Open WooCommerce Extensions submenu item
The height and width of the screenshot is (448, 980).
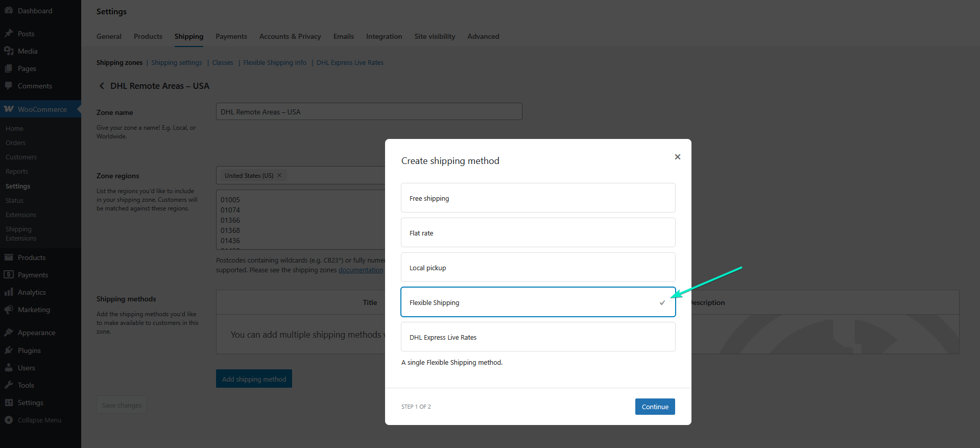[21, 215]
